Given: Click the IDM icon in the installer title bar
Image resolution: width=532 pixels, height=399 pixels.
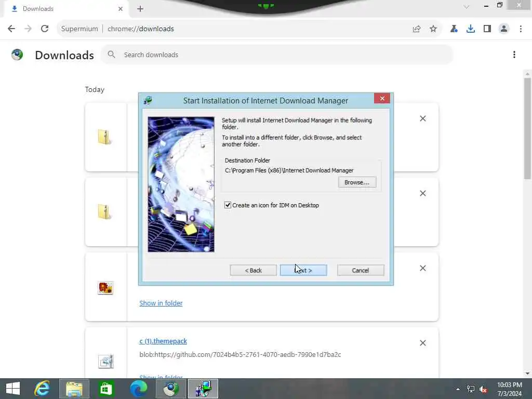Looking at the screenshot, I should click(148, 100).
